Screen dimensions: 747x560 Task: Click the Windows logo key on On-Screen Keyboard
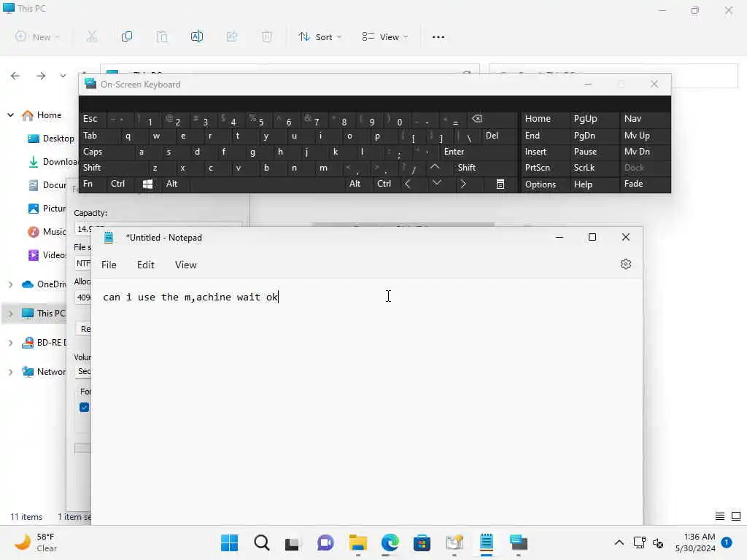[147, 184]
